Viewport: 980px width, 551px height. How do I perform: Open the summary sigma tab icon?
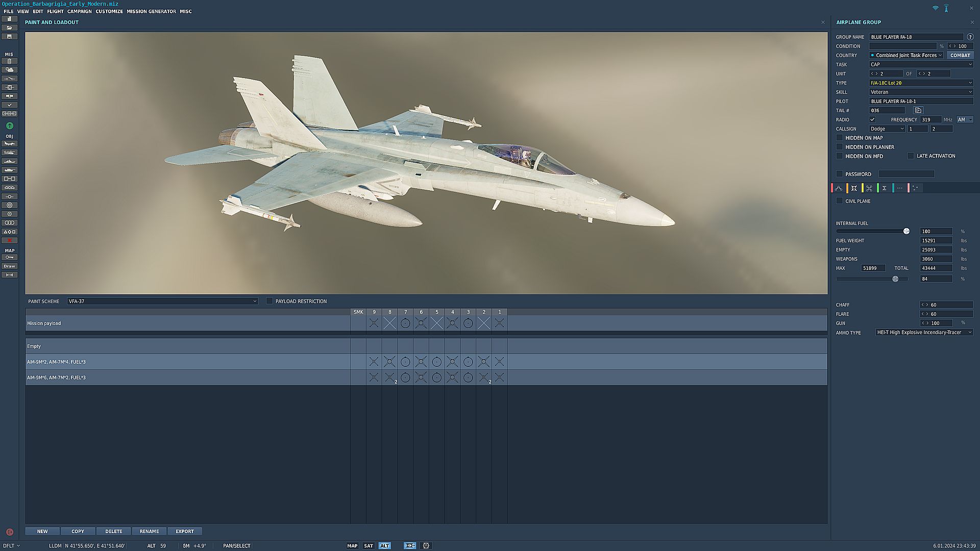tap(884, 188)
